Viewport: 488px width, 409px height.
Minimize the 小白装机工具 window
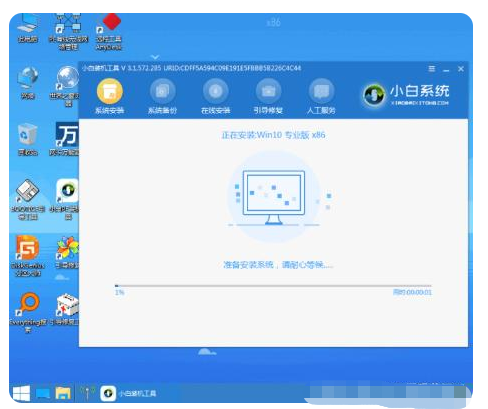446,69
